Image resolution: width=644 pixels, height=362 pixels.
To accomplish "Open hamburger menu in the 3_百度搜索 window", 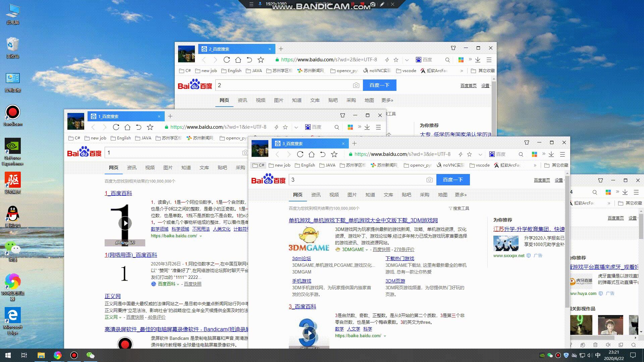I will tap(562, 154).
